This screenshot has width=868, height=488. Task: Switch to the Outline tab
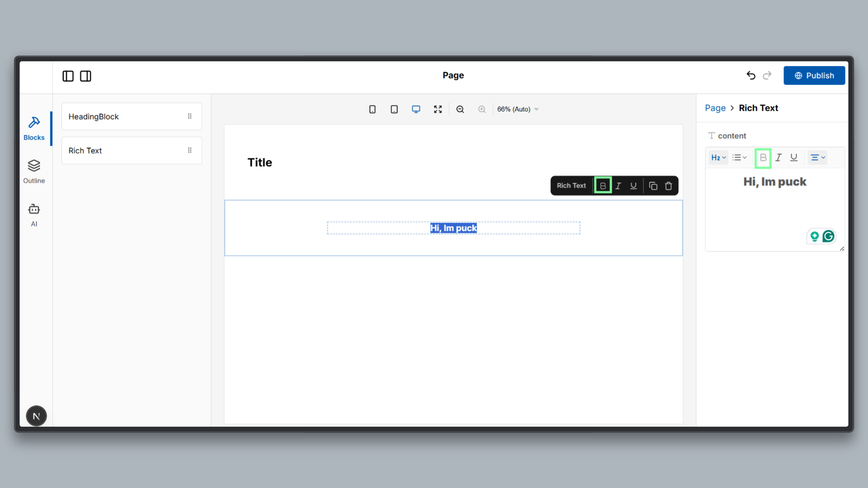click(34, 172)
